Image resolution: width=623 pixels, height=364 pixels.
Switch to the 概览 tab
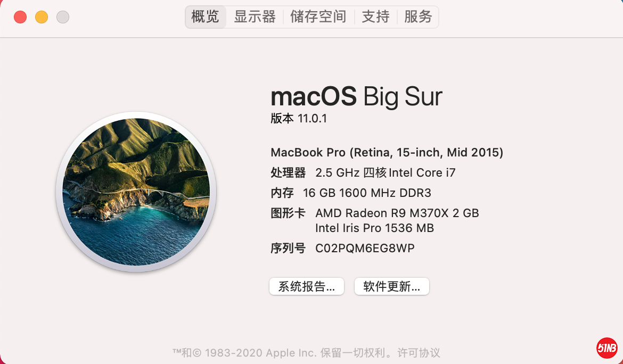point(206,17)
